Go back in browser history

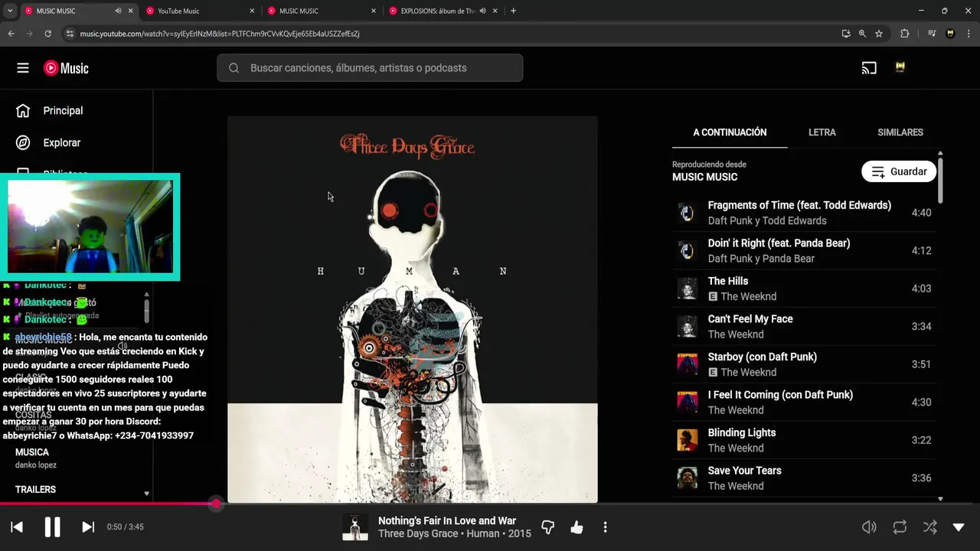pos(11,34)
